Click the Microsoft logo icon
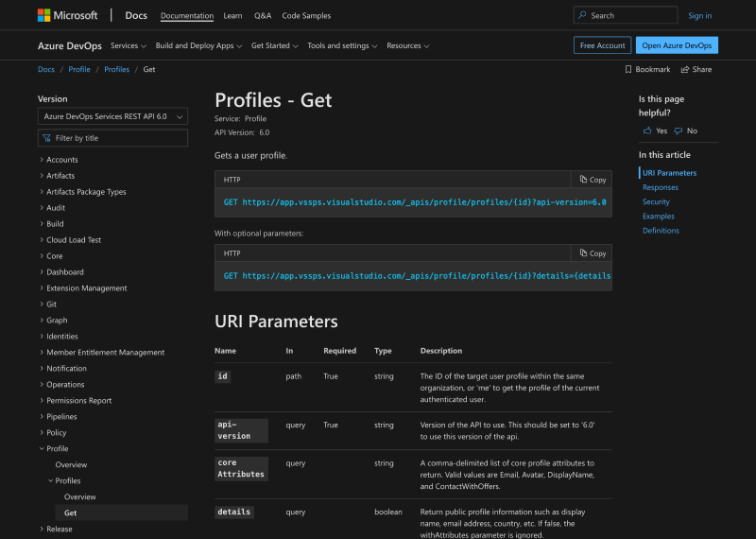Screen dimensions: 756x539 click(44, 15)
